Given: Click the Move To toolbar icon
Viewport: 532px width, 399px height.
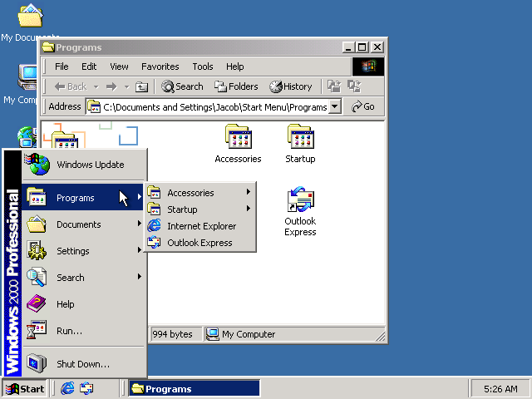Looking at the screenshot, I should point(334,86).
